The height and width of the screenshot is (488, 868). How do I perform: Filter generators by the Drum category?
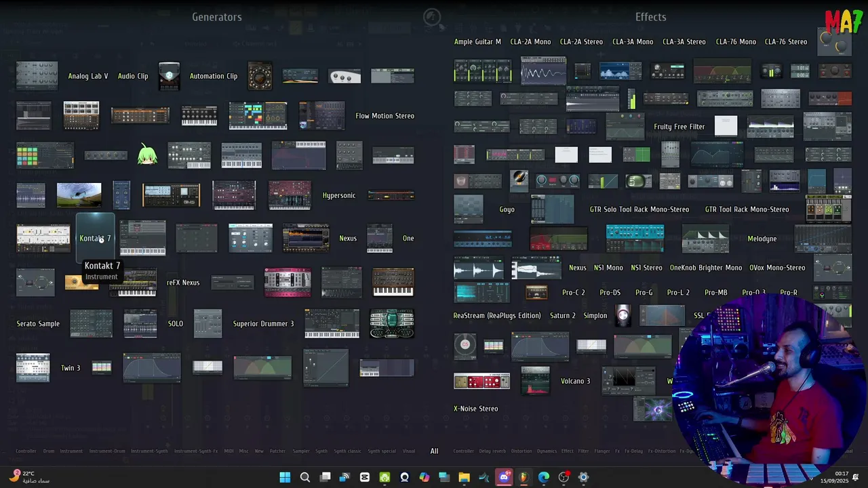point(49,451)
